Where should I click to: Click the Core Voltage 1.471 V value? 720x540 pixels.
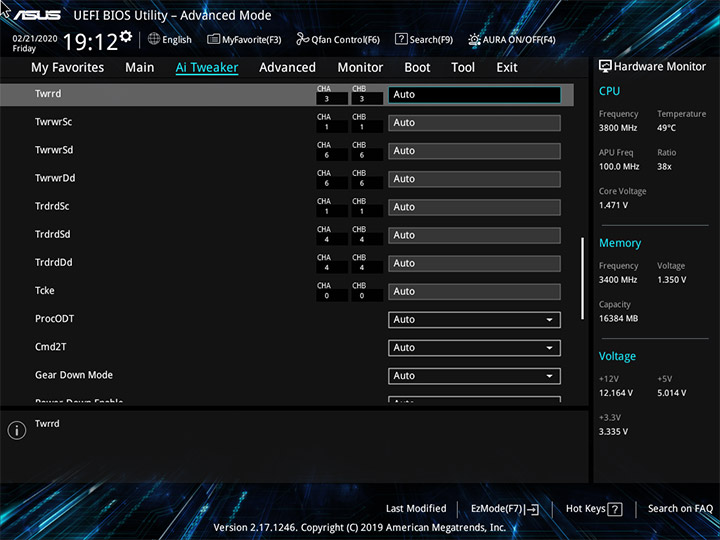pyautogui.click(x=613, y=205)
